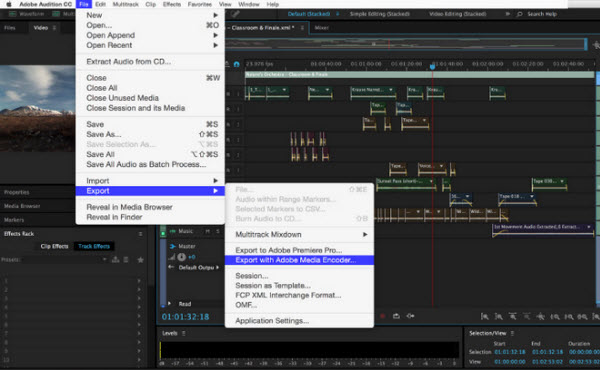Switch to the Files panel tab

pos(10,28)
